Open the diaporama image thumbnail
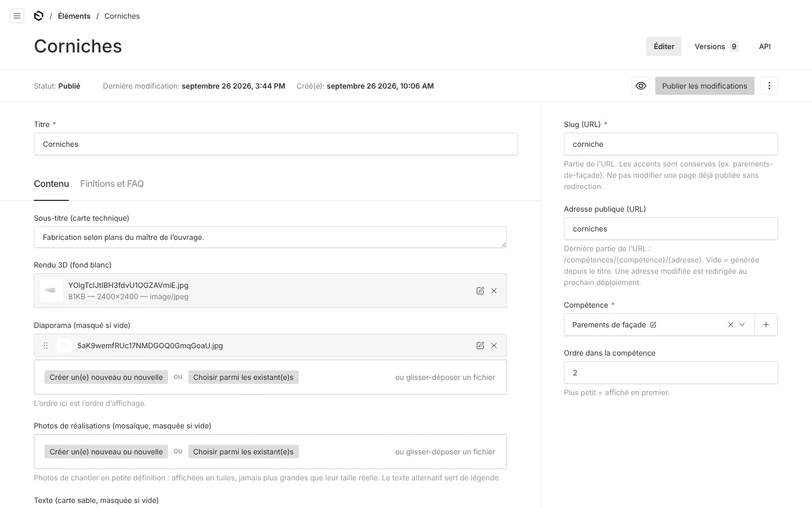The height and width of the screenshot is (508, 812). pyautogui.click(x=64, y=345)
